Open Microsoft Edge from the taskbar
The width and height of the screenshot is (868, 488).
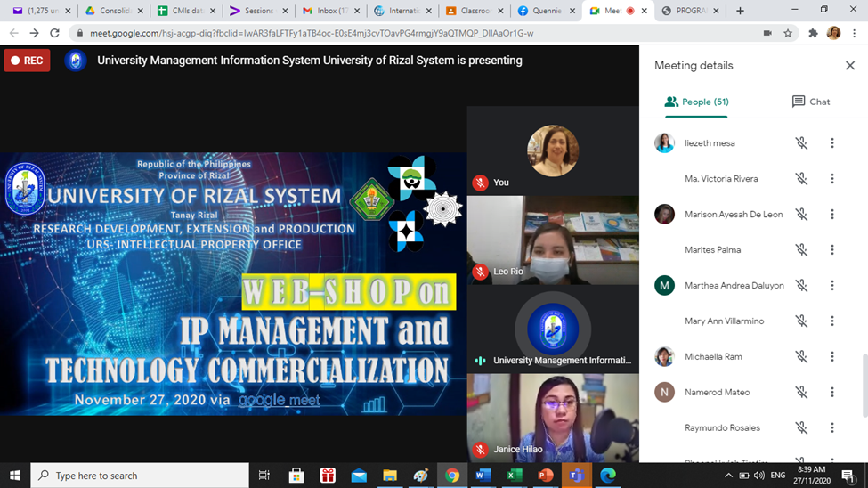point(608,476)
